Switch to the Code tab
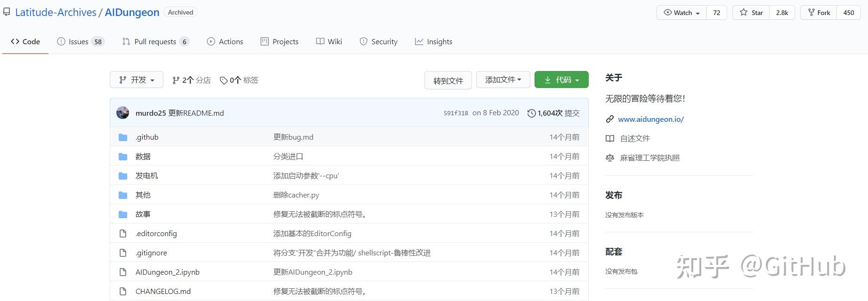Viewport: 868px width, 301px height. (x=25, y=41)
